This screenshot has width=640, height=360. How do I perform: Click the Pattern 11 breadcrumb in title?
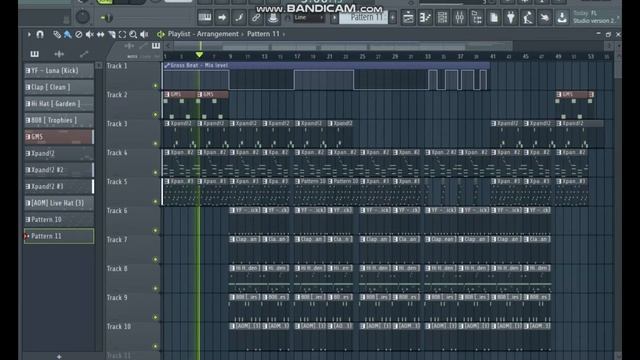pos(263,34)
